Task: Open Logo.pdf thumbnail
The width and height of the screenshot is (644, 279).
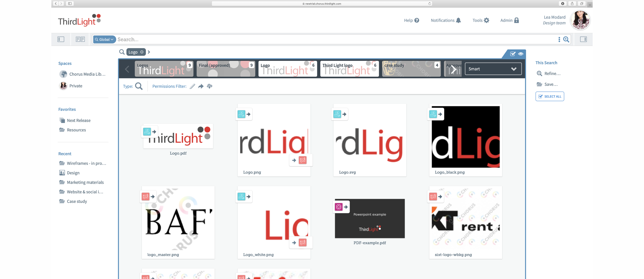Action: [x=178, y=136]
